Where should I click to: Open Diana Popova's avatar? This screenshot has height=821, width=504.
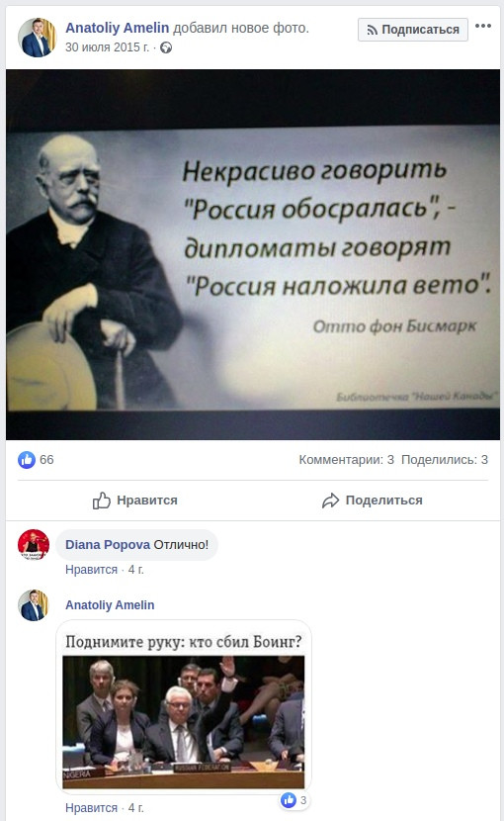pos(34,545)
